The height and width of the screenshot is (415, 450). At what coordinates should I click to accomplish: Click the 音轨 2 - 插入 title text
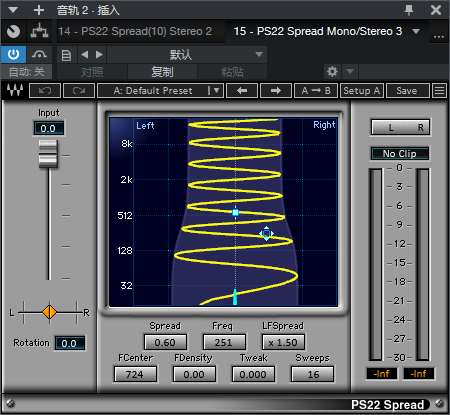88,10
